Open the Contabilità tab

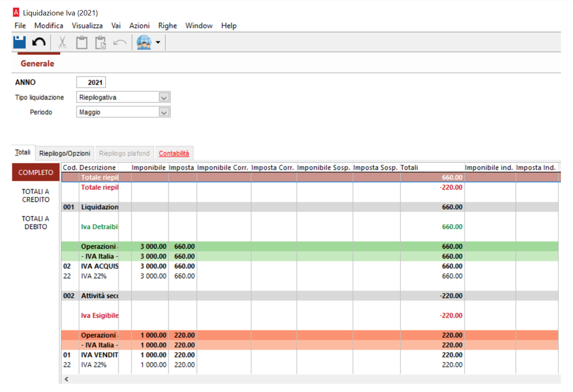pyautogui.click(x=174, y=153)
